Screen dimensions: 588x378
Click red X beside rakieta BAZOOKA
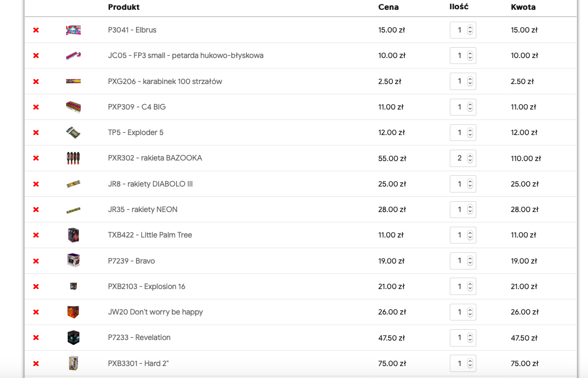36,158
